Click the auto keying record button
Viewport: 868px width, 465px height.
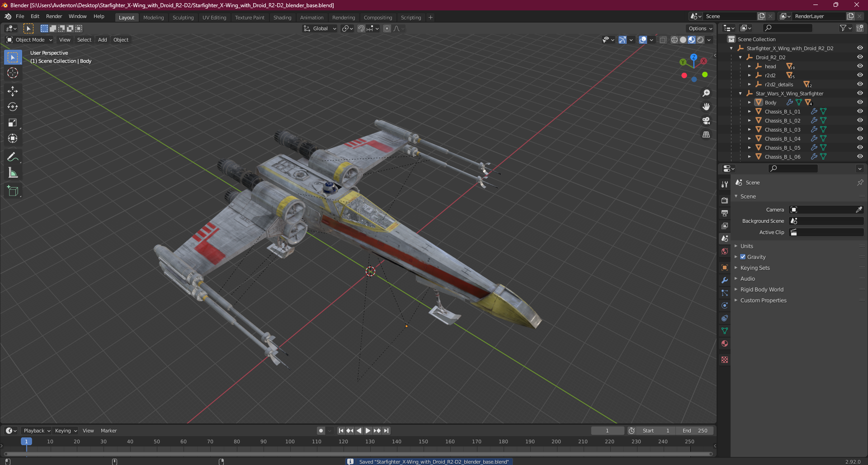pos(321,431)
